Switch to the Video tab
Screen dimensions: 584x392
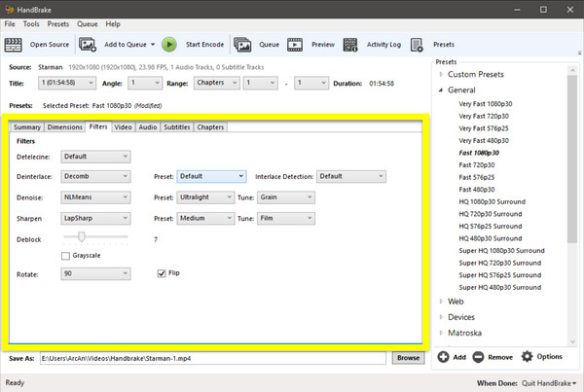pos(123,126)
